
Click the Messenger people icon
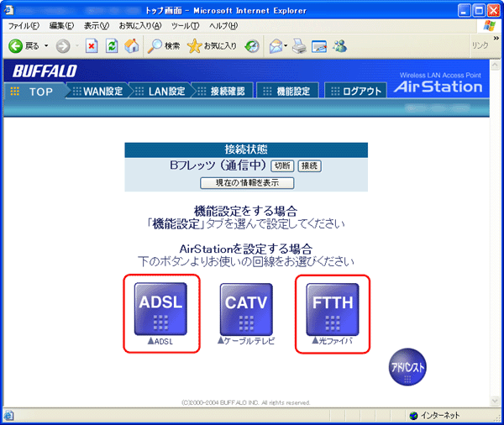tap(339, 46)
